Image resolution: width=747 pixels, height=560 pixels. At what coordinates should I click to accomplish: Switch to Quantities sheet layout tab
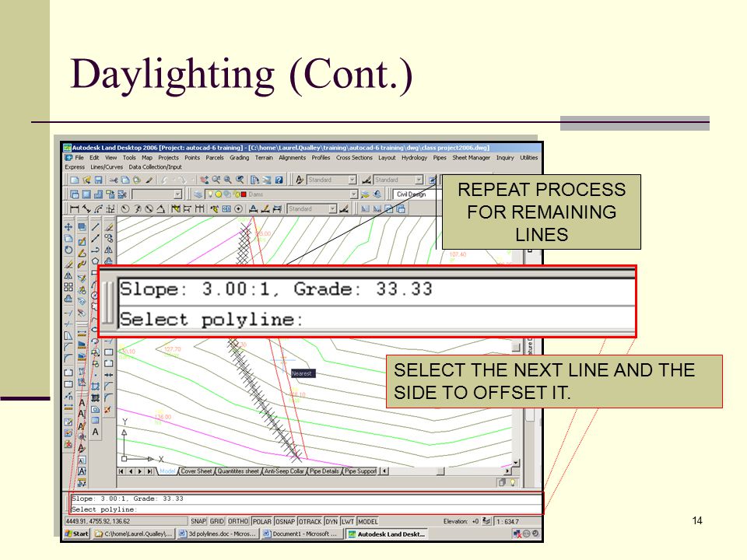(238, 471)
